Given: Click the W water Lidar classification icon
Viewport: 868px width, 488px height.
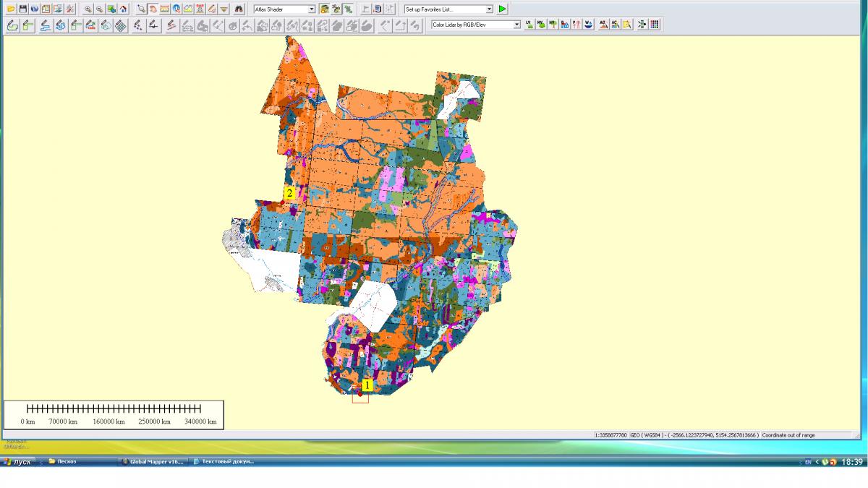Looking at the screenshot, I should (x=589, y=25).
